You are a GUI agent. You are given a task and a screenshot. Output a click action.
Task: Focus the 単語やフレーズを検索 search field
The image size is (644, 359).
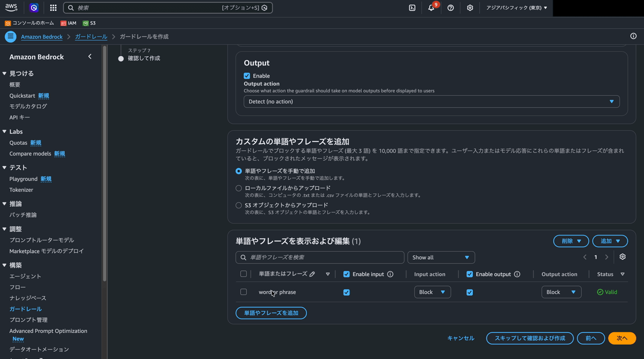coord(320,257)
